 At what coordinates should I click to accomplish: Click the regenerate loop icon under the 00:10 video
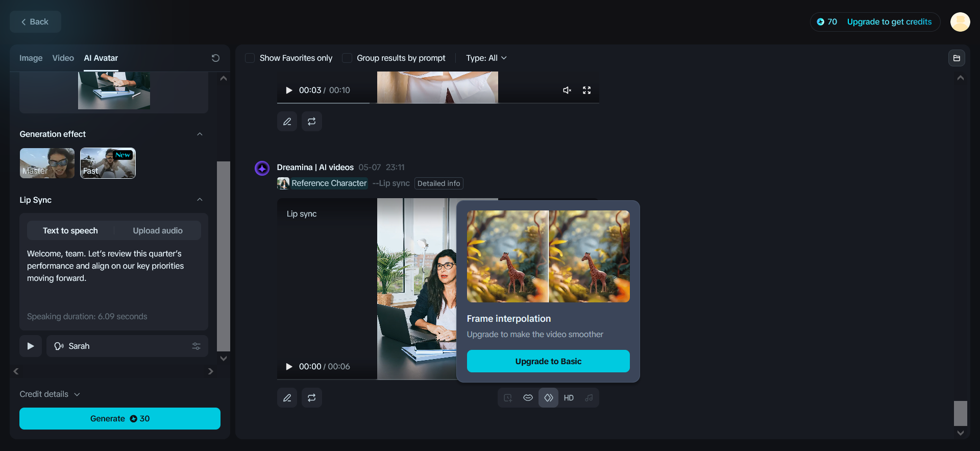(x=312, y=122)
